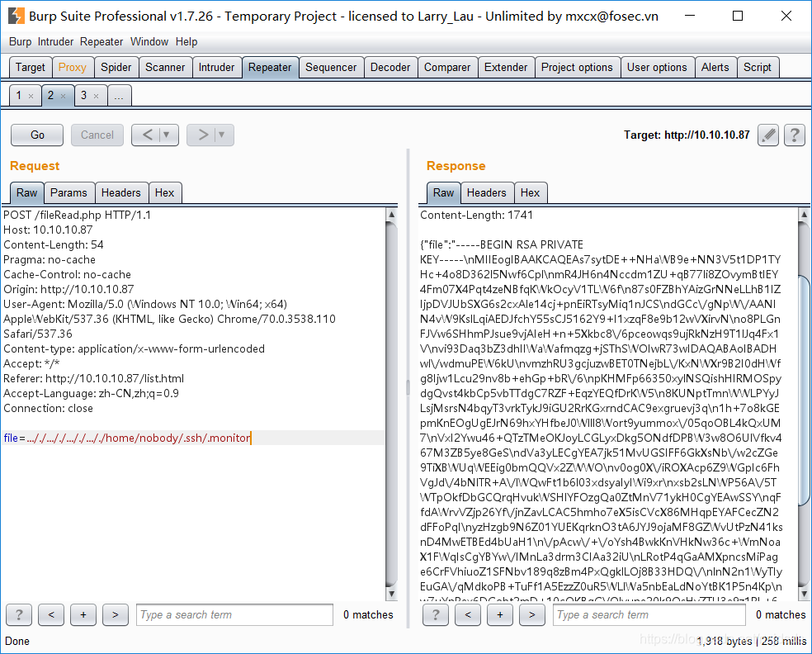Switch to the Proxy tab
This screenshot has height=654, width=812.
point(73,68)
